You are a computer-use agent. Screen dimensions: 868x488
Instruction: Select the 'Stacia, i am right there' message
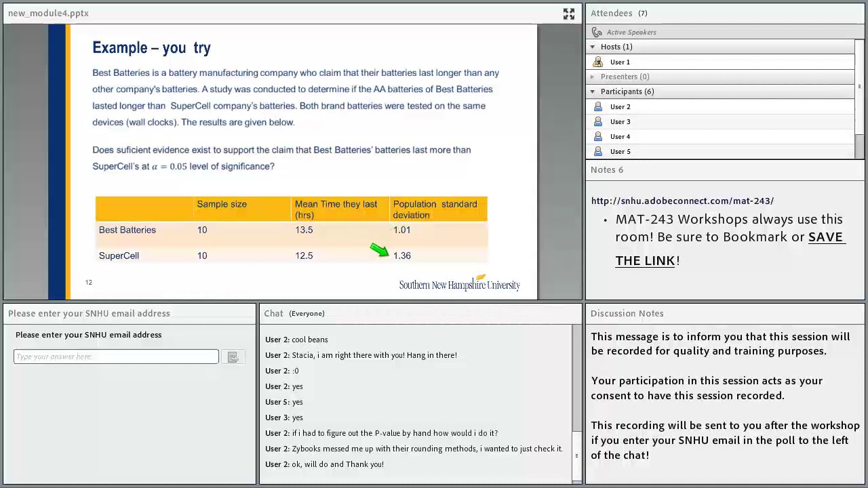361,355
